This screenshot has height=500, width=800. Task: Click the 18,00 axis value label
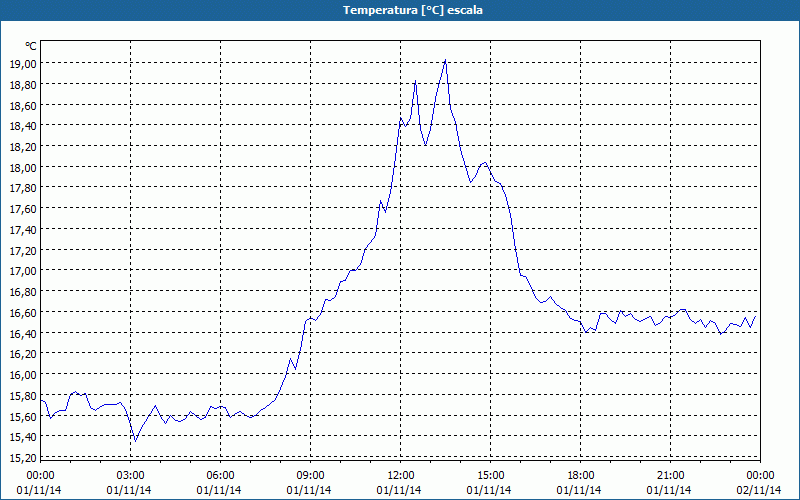coord(22,167)
